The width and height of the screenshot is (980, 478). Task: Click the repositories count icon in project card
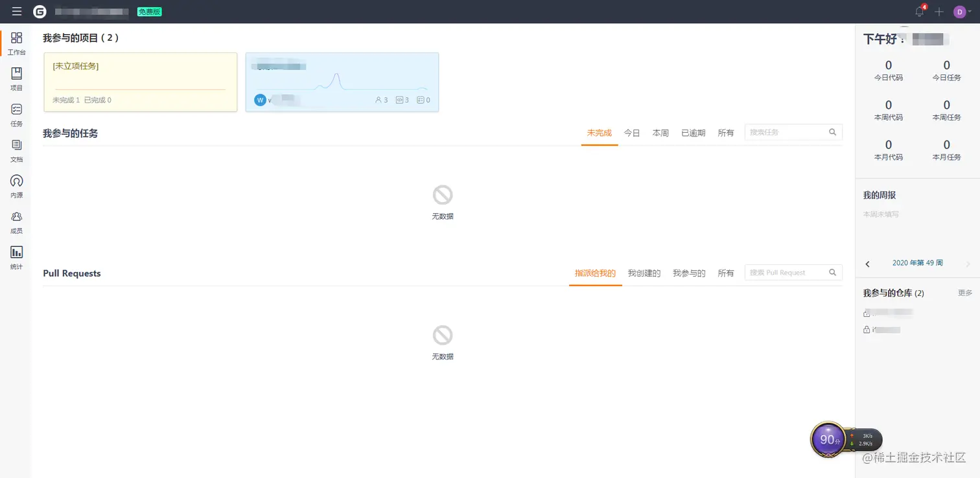pyautogui.click(x=402, y=100)
